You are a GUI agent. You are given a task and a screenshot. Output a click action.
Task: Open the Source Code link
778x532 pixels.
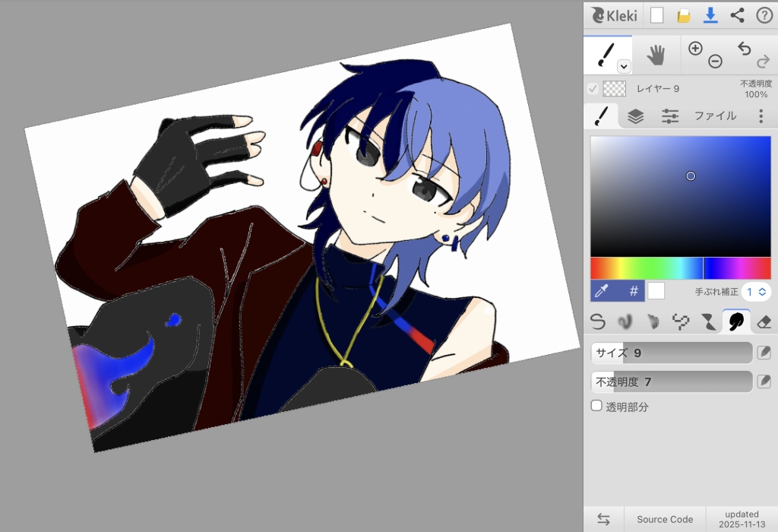(x=665, y=519)
